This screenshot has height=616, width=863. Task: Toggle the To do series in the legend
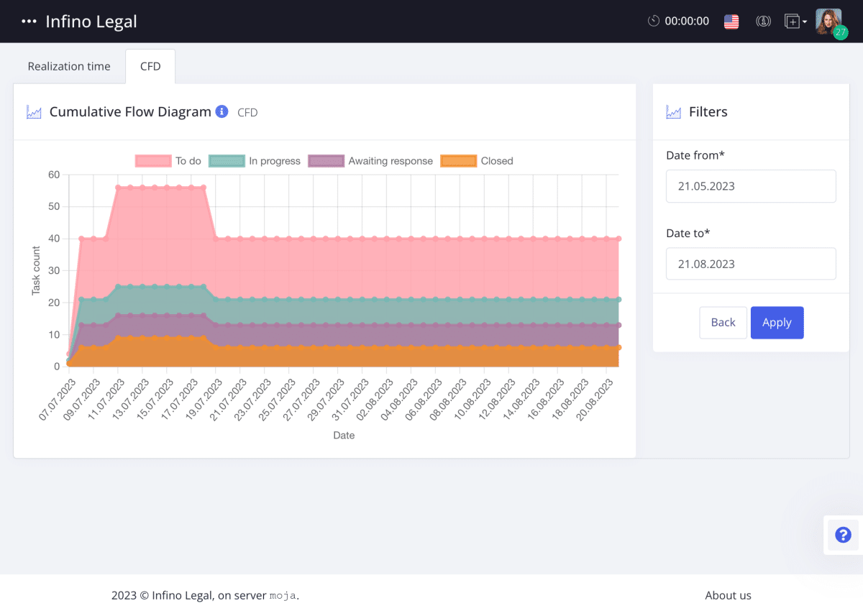click(x=168, y=160)
